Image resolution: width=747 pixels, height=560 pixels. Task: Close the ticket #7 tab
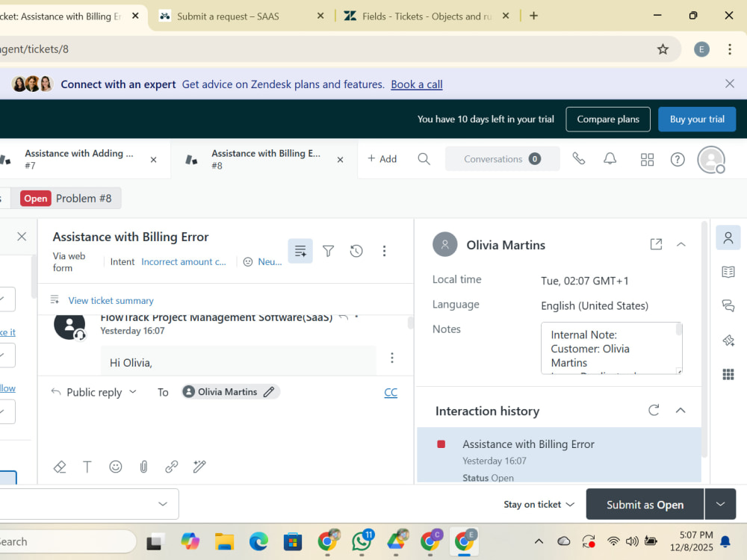153,160
